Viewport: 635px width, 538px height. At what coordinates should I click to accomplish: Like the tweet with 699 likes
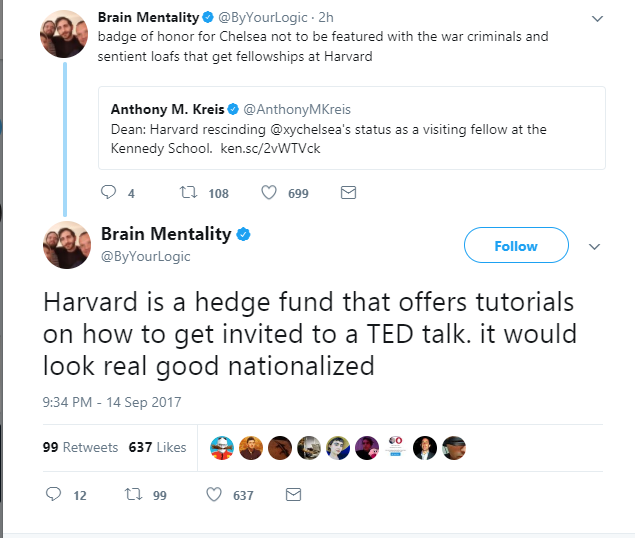click(268, 192)
